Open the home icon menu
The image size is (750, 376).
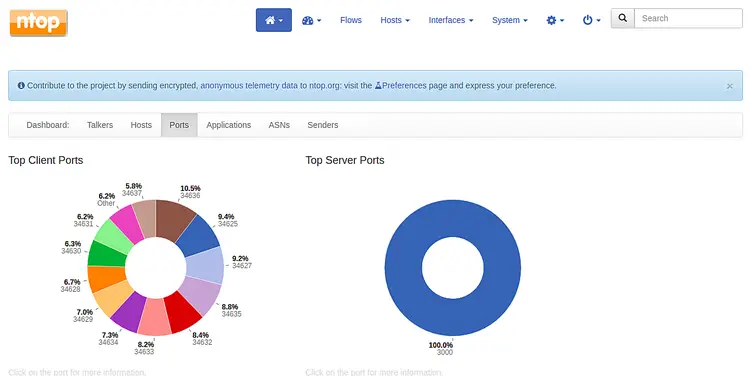(x=274, y=20)
